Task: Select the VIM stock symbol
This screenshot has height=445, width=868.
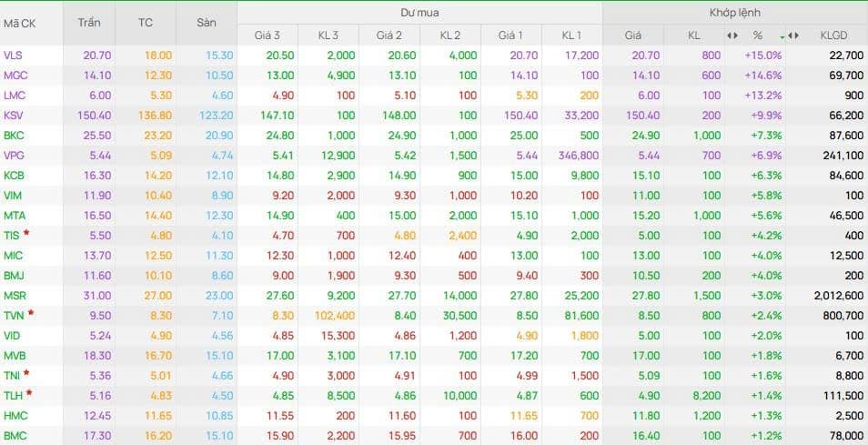Action: 13,196
